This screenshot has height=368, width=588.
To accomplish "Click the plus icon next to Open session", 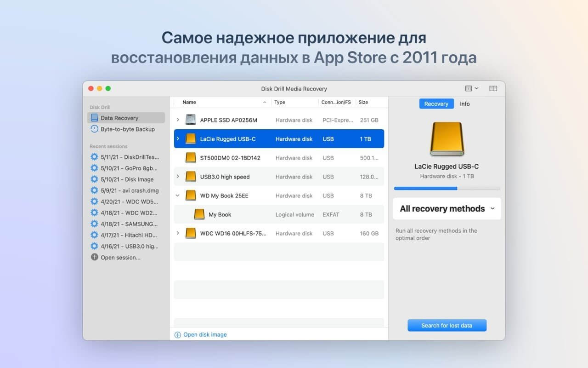I will coord(94,257).
